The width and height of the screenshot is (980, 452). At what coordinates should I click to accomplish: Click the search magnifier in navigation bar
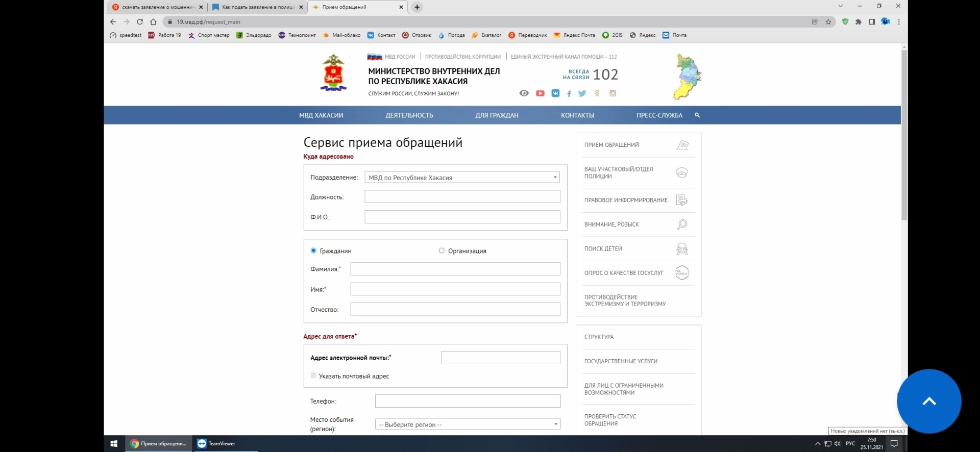click(x=697, y=115)
